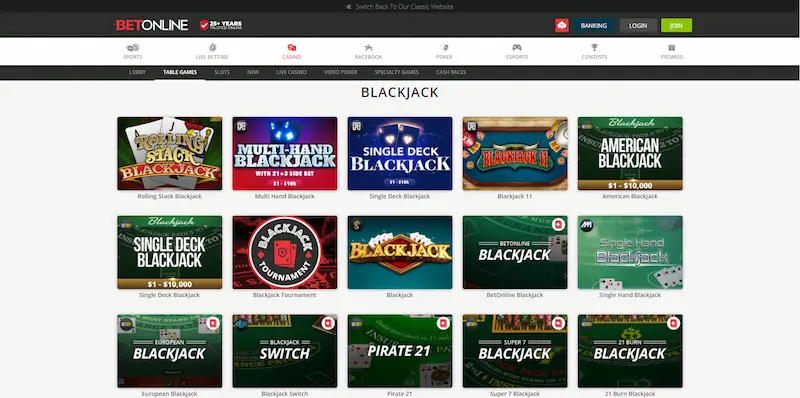Click the red spade card icon
This screenshot has width=800, height=398.
coord(562,26)
